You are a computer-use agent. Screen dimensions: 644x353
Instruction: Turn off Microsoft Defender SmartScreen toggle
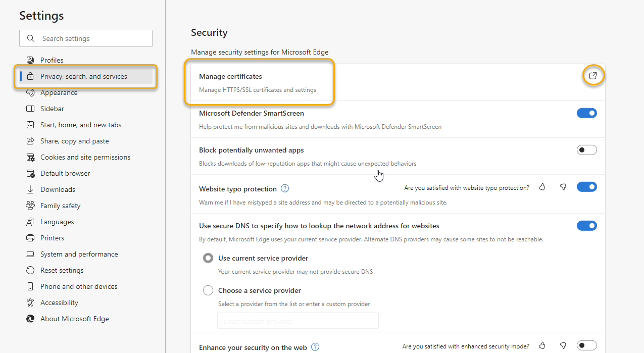coord(587,113)
